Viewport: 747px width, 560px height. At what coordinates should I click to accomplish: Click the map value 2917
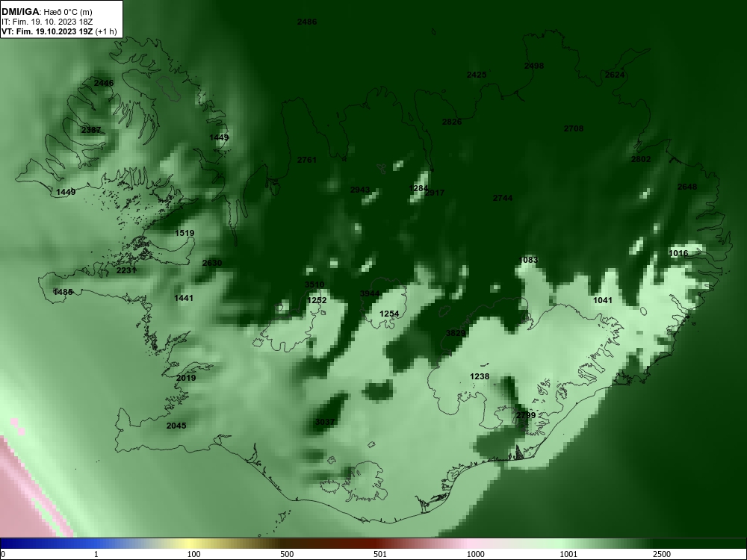point(435,193)
